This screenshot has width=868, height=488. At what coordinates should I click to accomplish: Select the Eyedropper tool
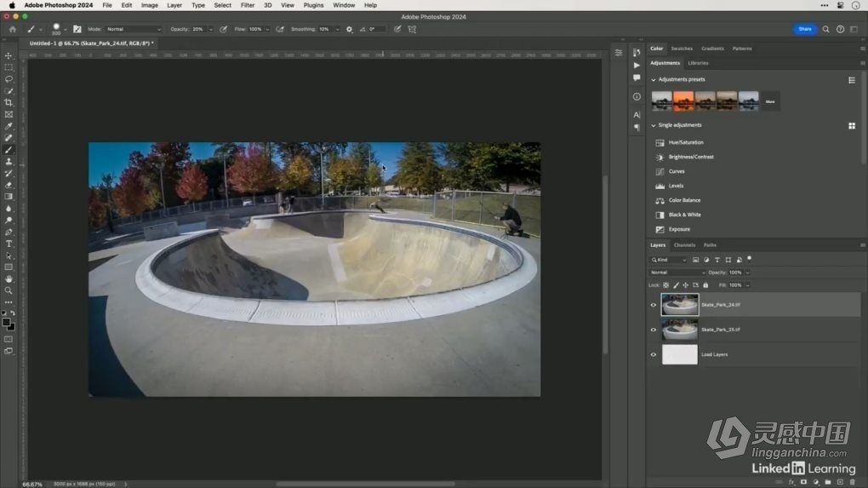(x=9, y=126)
